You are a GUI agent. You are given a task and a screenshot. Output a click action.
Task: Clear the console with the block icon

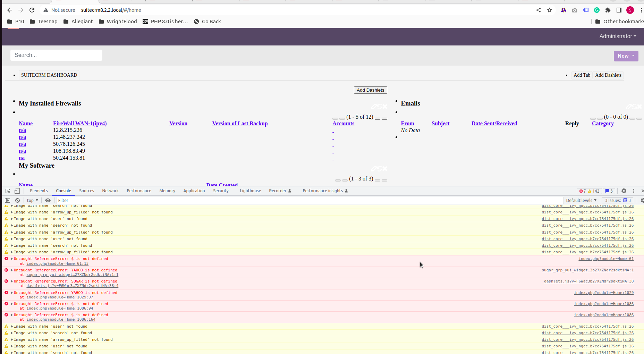pos(17,200)
